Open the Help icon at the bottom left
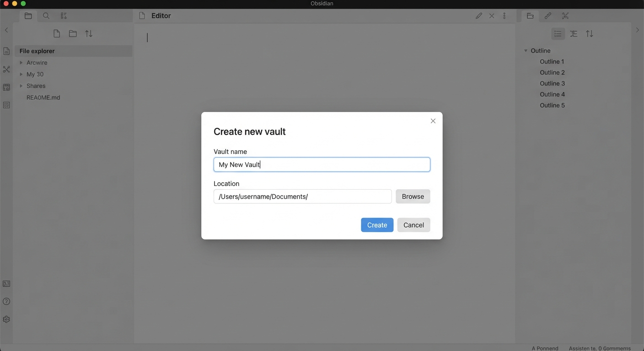 click(x=6, y=301)
